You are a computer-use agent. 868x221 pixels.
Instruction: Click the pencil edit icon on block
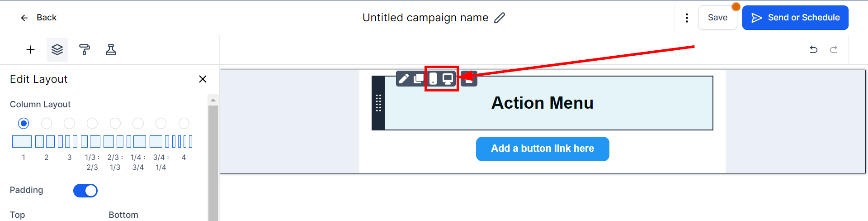[x=404, y=79]
